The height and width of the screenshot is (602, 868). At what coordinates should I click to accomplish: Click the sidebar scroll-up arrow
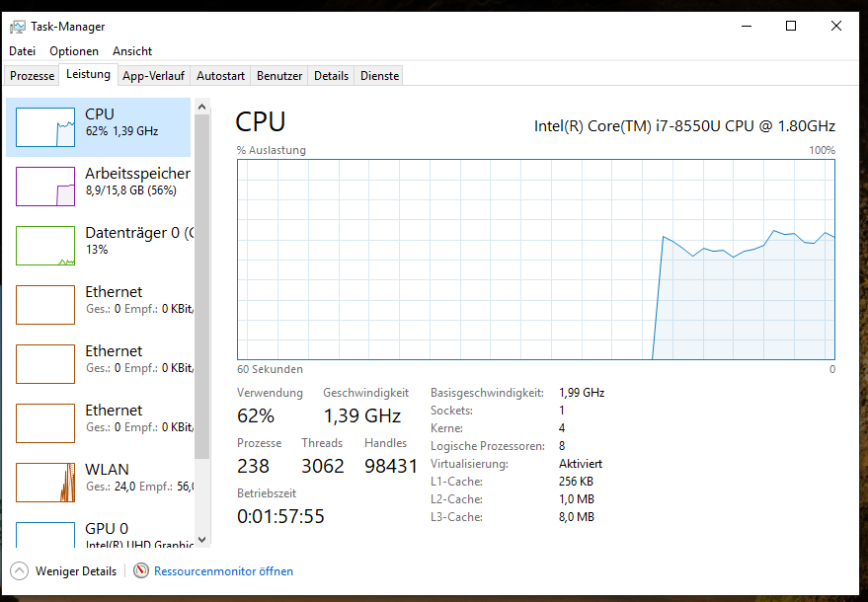(x=202, y=107)
